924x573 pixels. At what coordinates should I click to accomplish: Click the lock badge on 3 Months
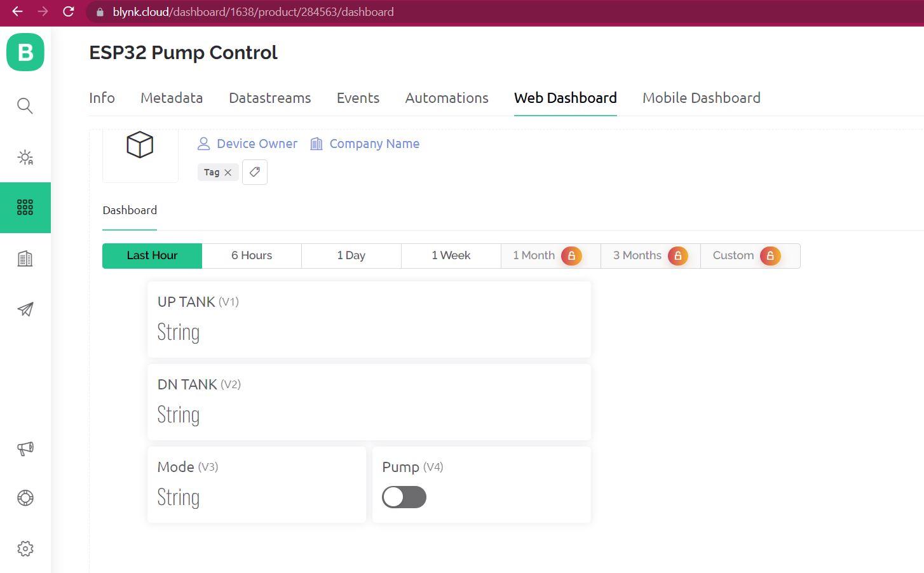coord(677,255)
